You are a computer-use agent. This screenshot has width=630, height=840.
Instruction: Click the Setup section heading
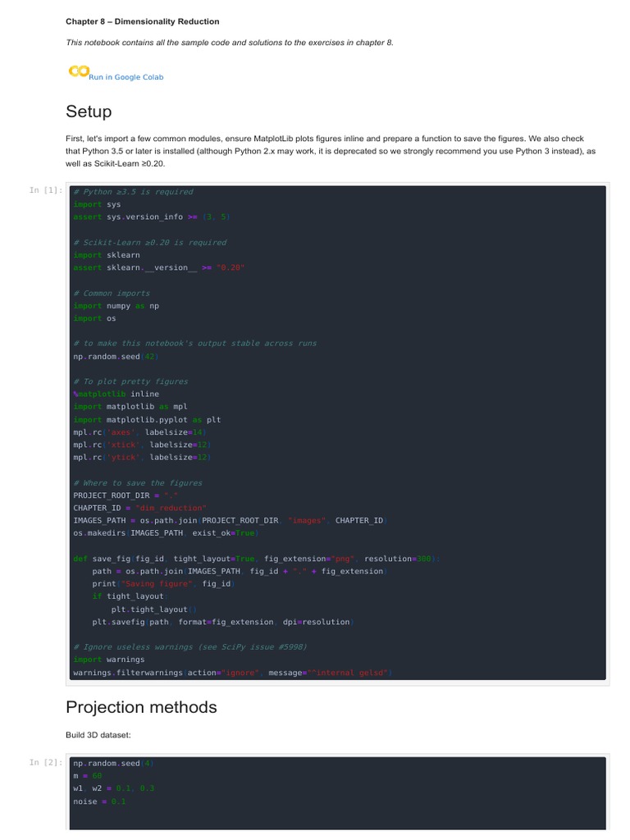coord(89,112)
